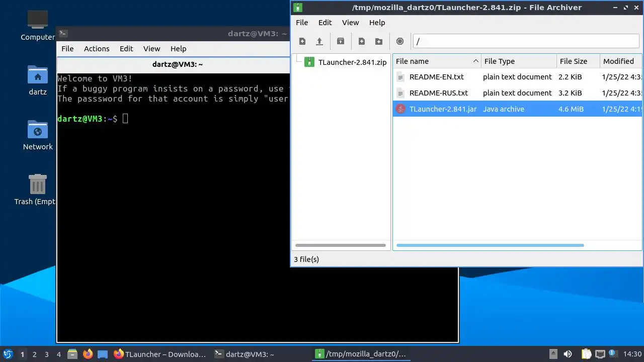
Task: Click the 3 file(s) status bar text
Action: tap(306, 259)
